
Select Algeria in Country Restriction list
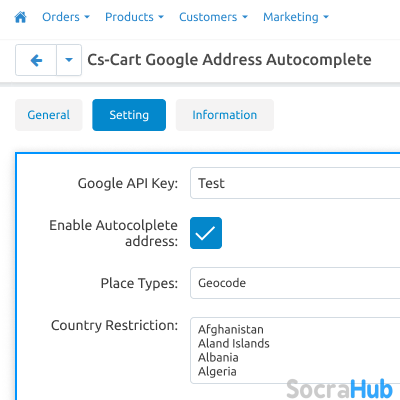(217, 371)
